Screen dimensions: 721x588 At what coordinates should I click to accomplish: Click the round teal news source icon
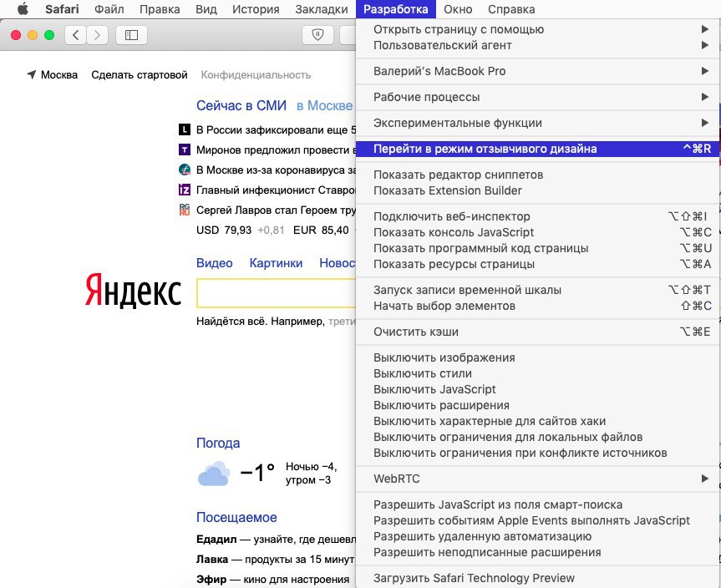coord(185,170)
